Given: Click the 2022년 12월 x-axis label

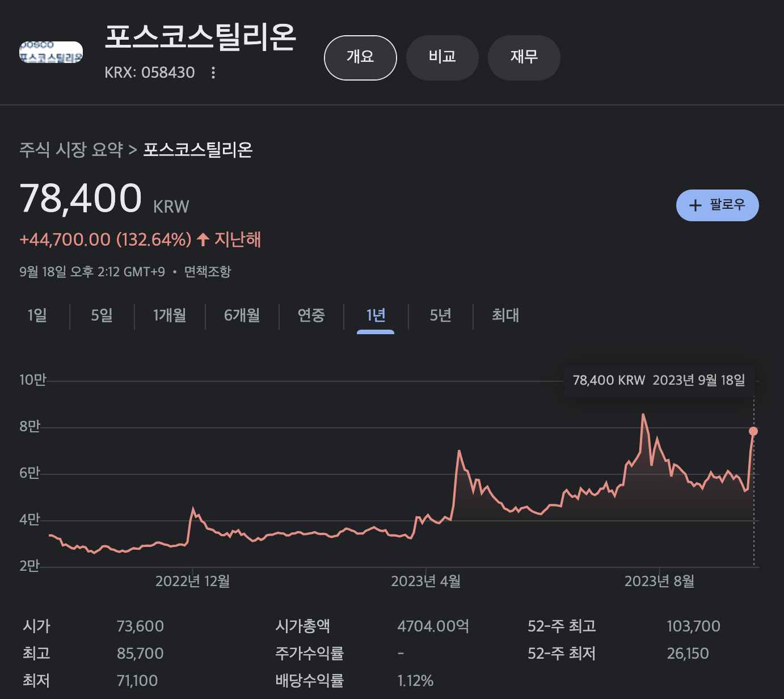Looking at the screenshot, I should (x=193, y=581).
